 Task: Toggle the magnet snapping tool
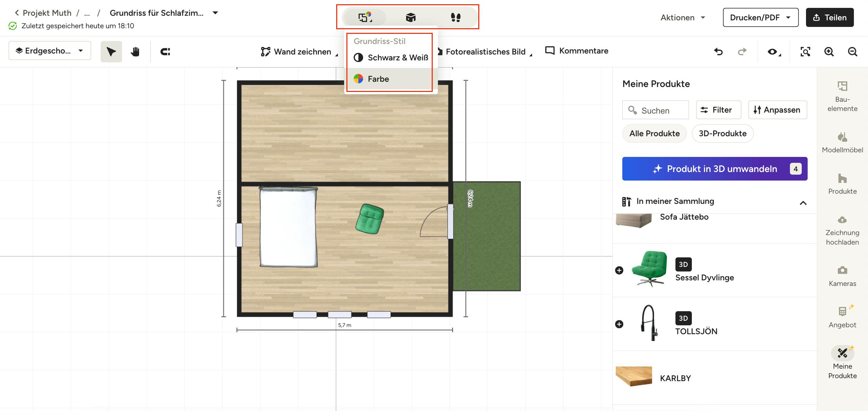pyautogui.click(x=165, y=52)
